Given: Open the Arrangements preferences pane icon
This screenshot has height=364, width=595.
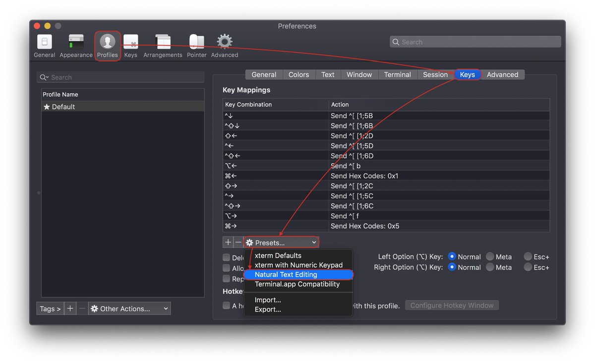Looking at the screenshot, I should tap(163, 42).
